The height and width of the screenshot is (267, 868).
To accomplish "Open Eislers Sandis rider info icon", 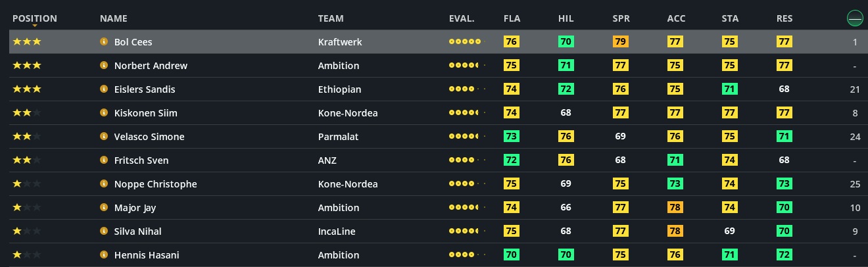I will click(x=104, y=89).
